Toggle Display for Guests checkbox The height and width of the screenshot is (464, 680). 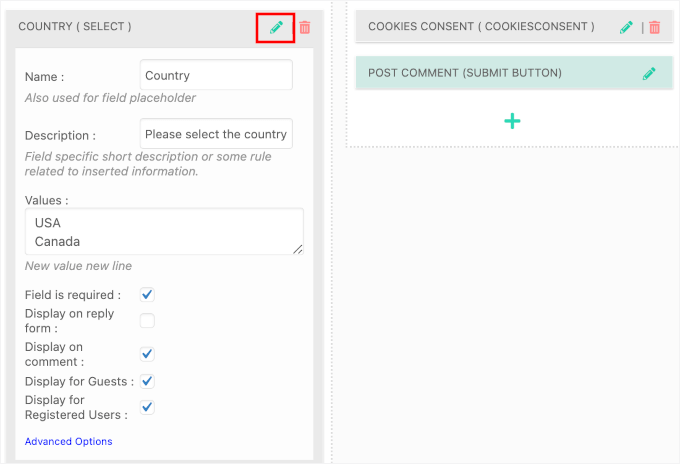pos(147,381)
